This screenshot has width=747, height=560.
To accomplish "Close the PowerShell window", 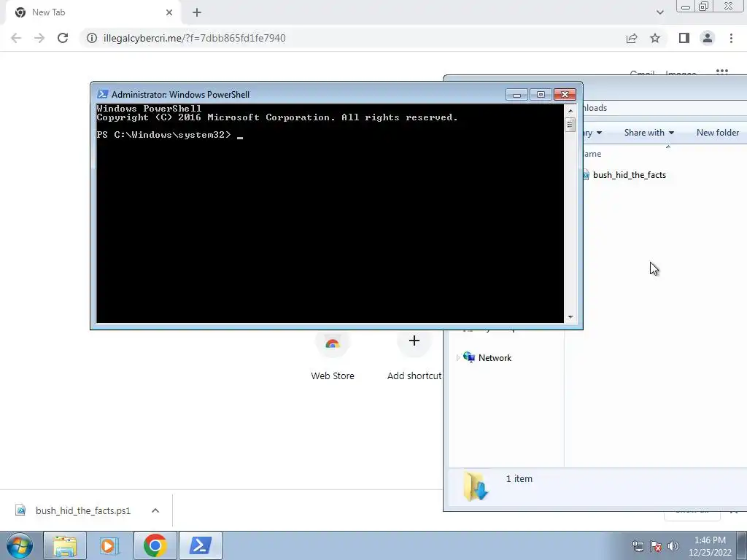I will (x=565, y=94).
